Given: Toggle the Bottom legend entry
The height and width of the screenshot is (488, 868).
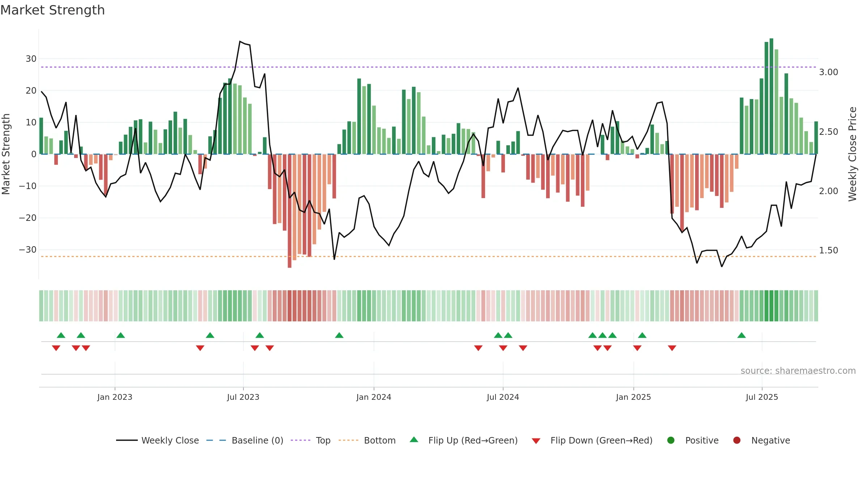Looking at the screenshot, I should 367,440.
